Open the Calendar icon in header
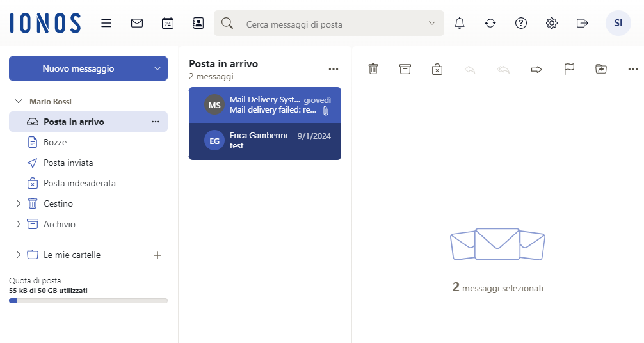 pos(168,23)
